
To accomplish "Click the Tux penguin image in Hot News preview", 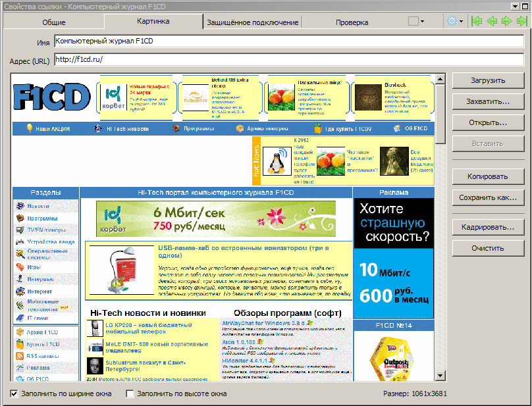I will 277,161.
